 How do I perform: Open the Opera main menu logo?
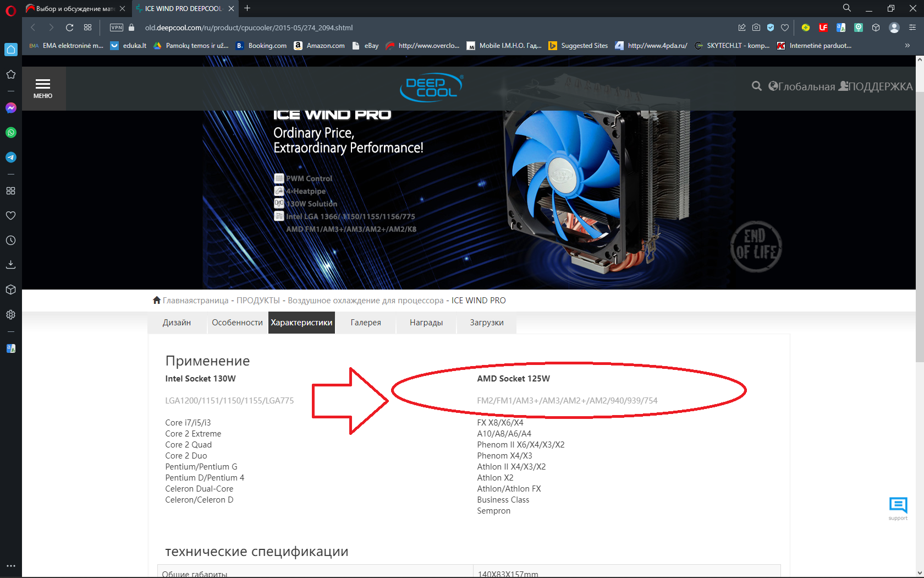pyautogui.click(x=10, y=10)
